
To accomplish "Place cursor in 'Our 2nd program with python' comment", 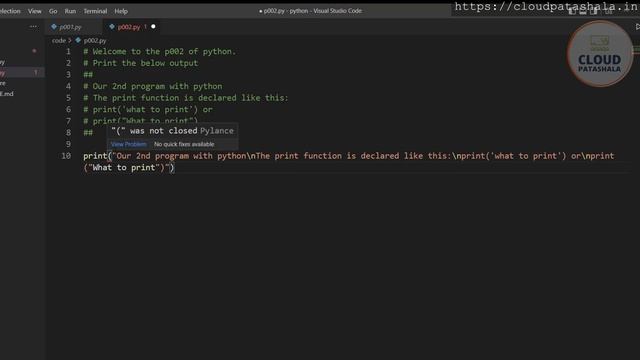I will tap(153, 87).
